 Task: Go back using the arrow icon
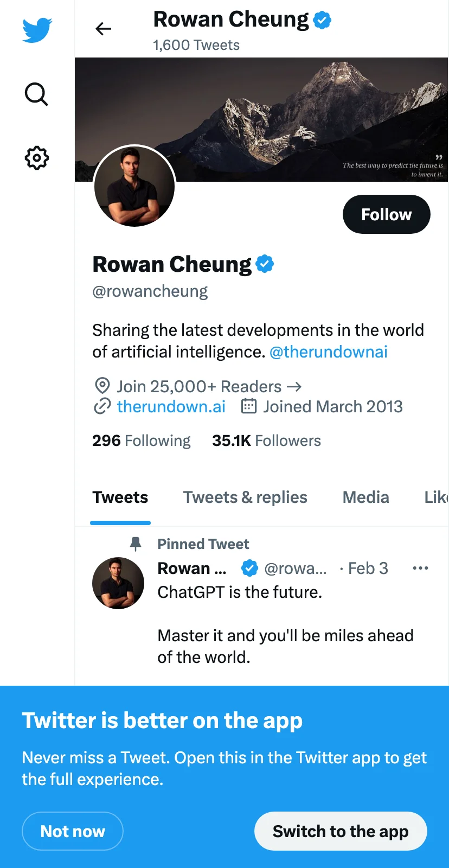[103, 29]
